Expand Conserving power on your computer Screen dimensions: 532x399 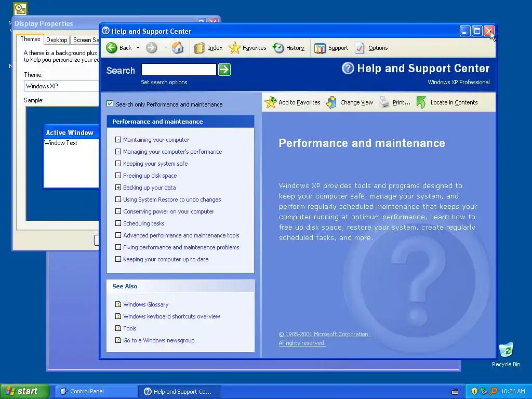point(118,211)
